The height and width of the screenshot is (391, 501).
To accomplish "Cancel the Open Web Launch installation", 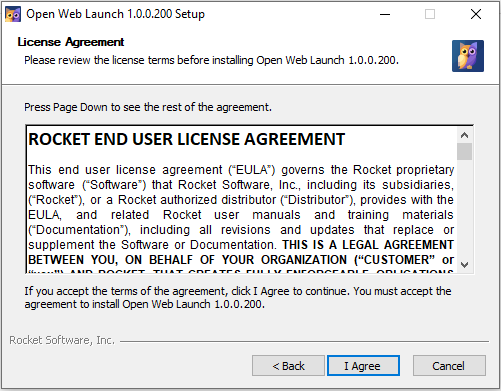I will pos(449,366).
